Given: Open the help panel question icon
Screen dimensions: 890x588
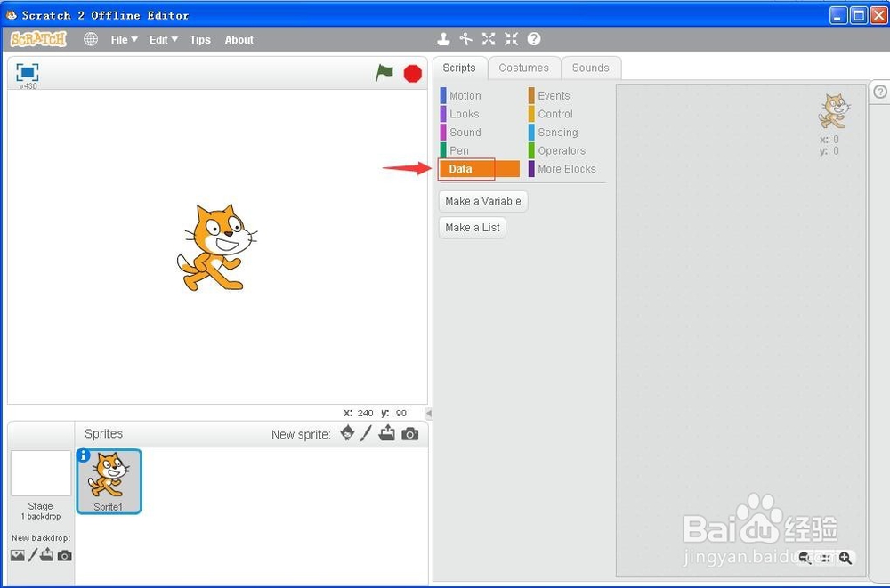Looking at the screenshot, I should 880,92.
